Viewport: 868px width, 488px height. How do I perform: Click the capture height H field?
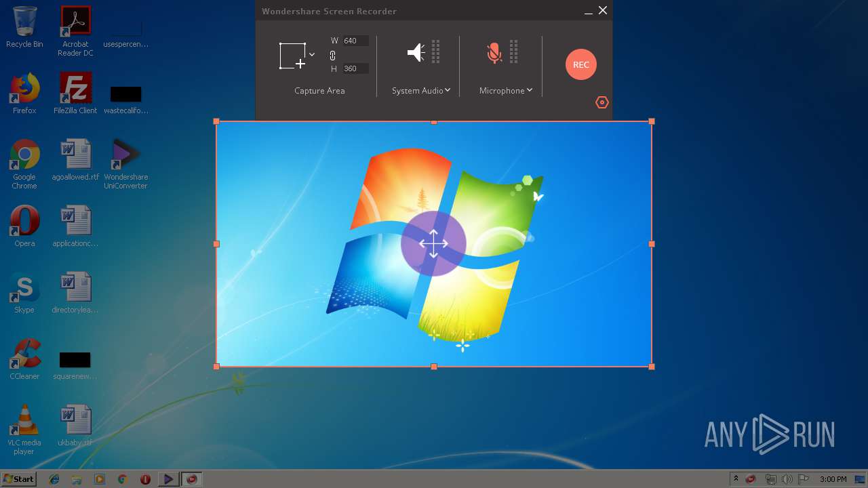355,68
